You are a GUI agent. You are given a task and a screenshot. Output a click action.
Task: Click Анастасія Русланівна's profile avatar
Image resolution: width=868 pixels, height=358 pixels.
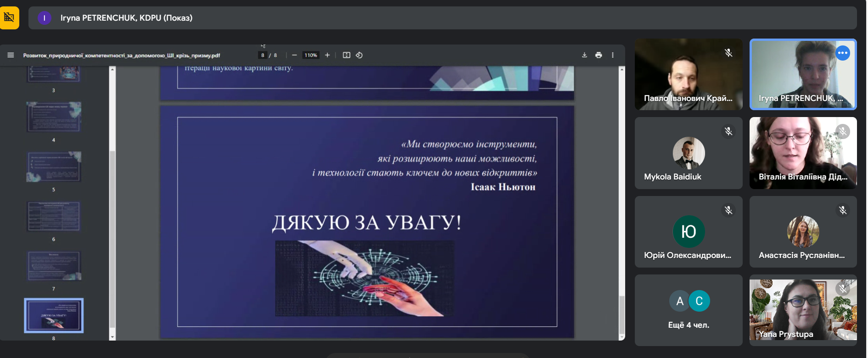click(x=803, y=231)
